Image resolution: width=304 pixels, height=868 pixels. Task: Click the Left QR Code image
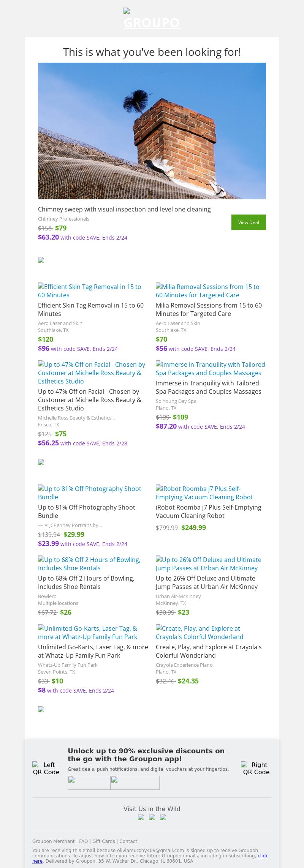click(46, 768)
